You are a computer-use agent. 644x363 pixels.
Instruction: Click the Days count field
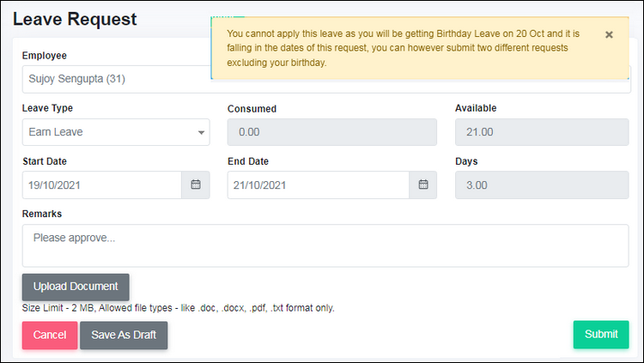(x=542, y=185)
